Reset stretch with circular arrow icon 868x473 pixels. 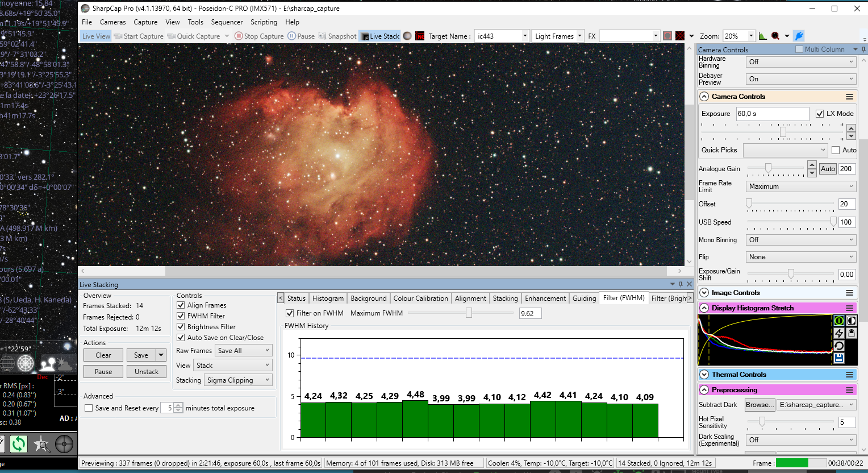pos(839,346)
